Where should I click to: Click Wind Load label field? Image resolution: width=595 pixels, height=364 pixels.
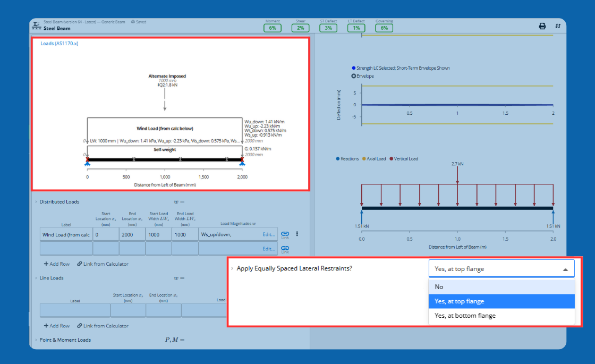coord(66,234)
